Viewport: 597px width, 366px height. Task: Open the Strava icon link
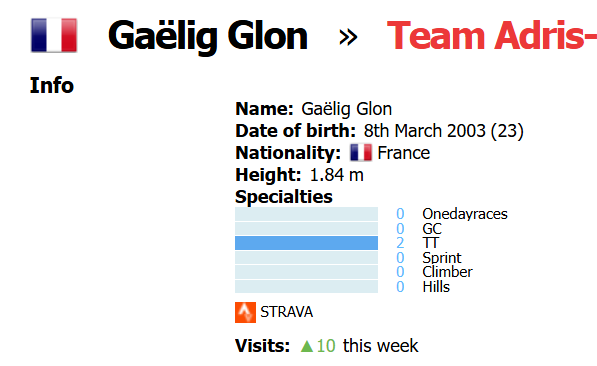245,312
